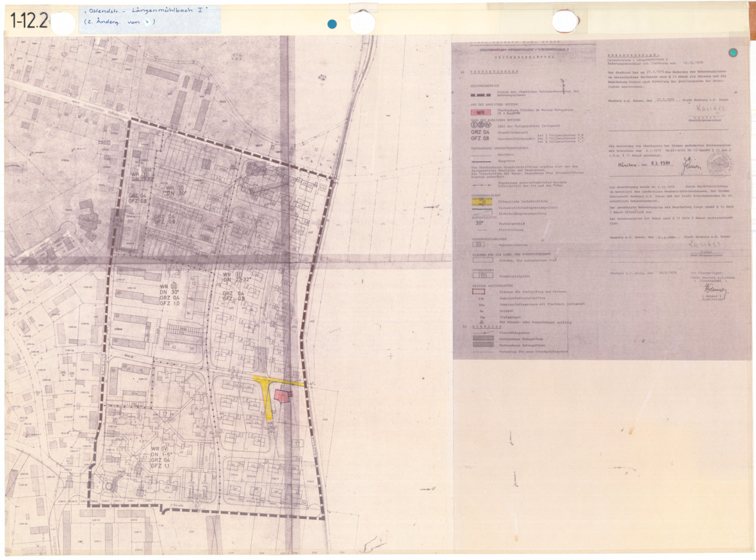Click the 'BEBAUUNGSPLAN:' heading in right column
Viewport: 756px width, 560px height.
tap(633, 55)
